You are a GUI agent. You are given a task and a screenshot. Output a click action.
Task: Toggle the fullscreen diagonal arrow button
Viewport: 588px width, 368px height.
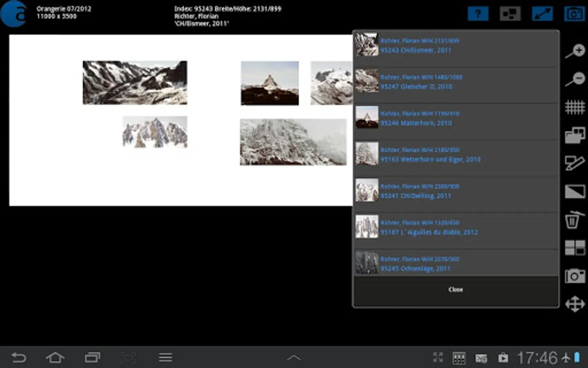542,14
